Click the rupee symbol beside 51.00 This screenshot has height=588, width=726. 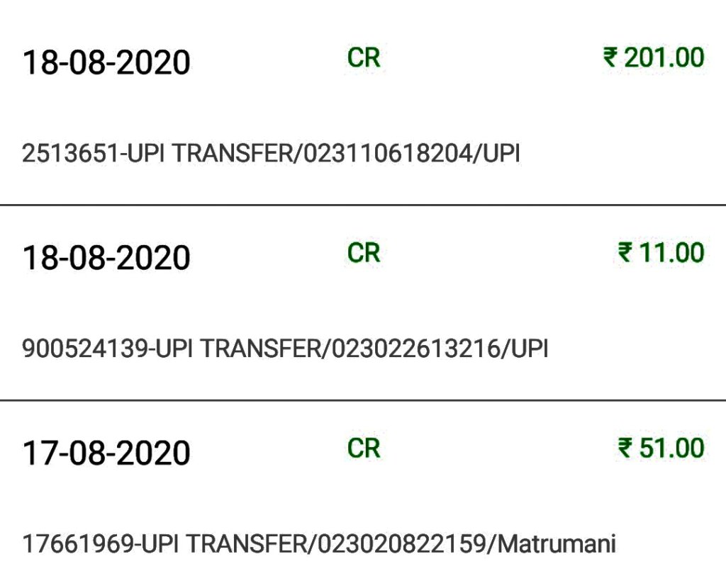(x=625, y=448)
